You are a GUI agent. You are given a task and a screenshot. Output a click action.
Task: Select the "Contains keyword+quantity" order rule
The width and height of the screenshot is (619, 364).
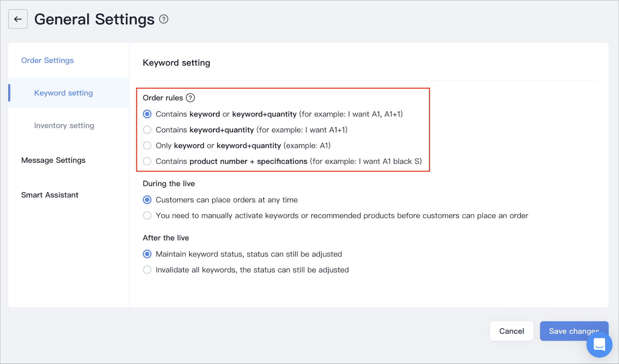pos(147,130)
